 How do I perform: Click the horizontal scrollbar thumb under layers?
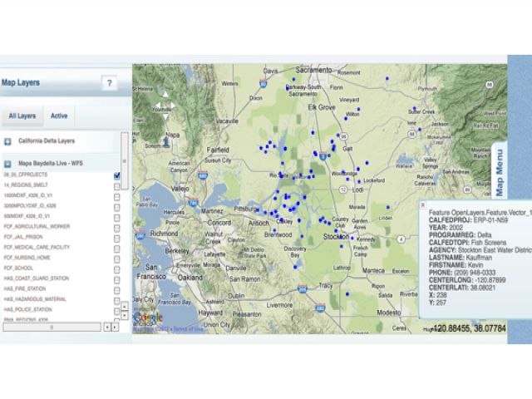pyautogui.click(x=52, y=327)
